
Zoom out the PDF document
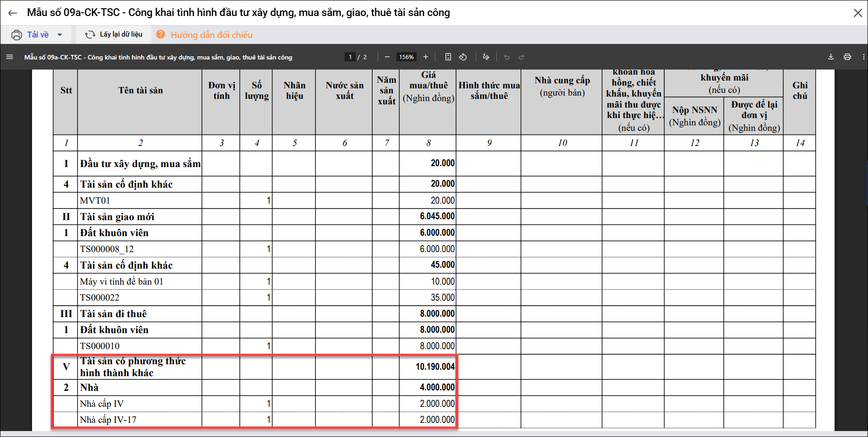pos(387,57)
